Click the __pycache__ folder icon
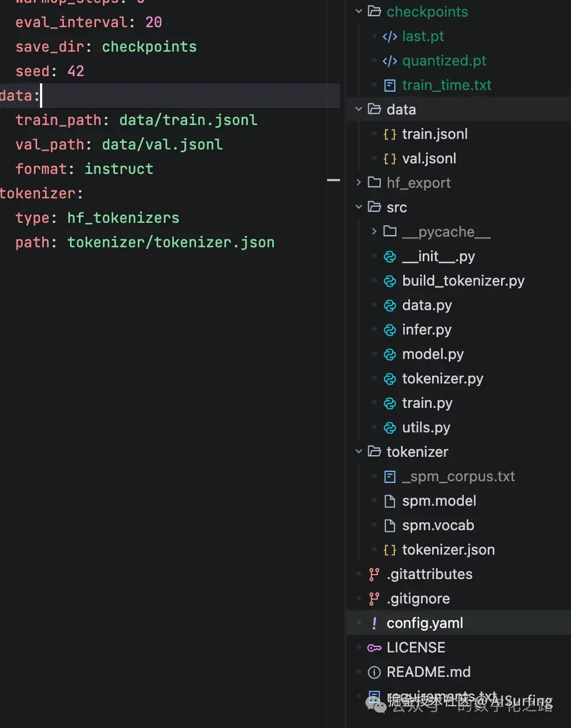 tap(390, 231)
